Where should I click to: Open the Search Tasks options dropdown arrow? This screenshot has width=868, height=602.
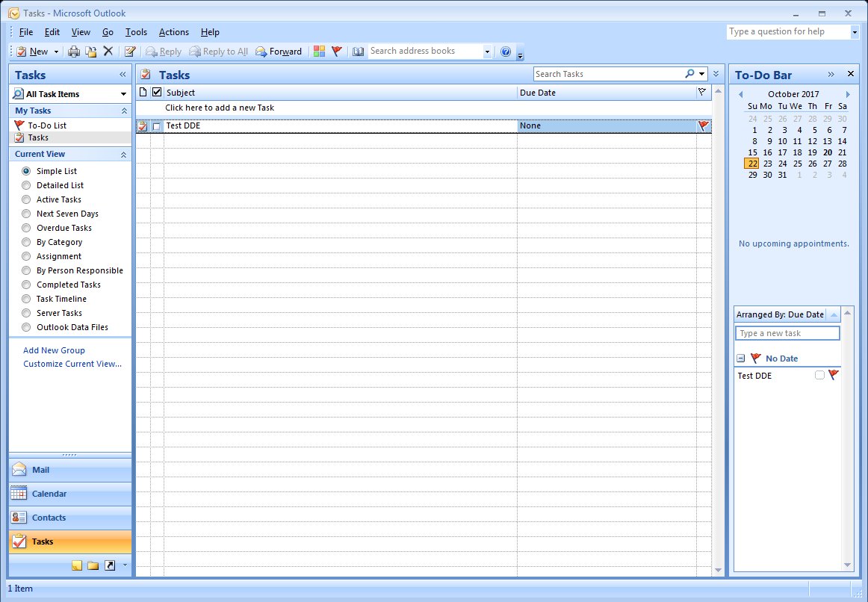702,74
